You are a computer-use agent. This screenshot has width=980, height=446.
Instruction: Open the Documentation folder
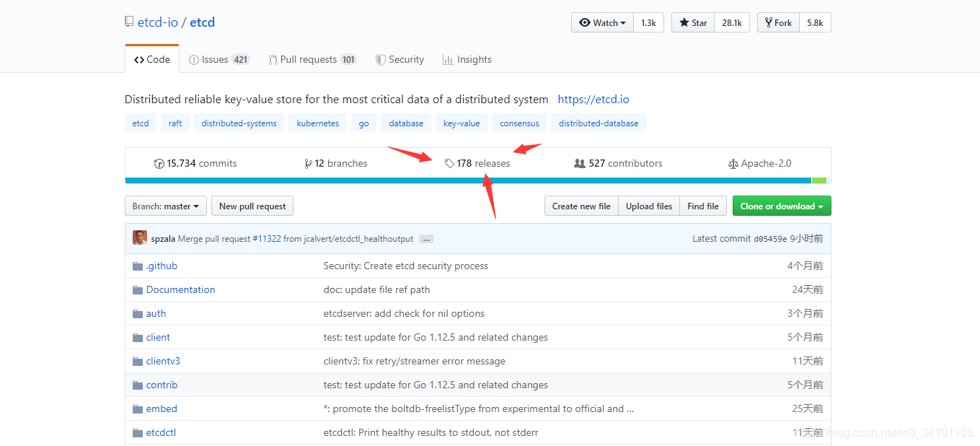pyautogui.click(x=180, y=289)
